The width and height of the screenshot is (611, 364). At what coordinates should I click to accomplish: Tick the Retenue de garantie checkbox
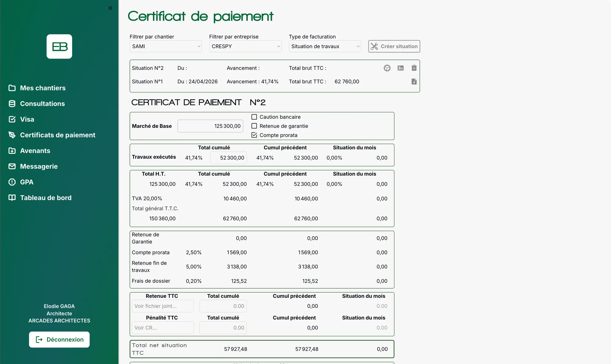254,126
